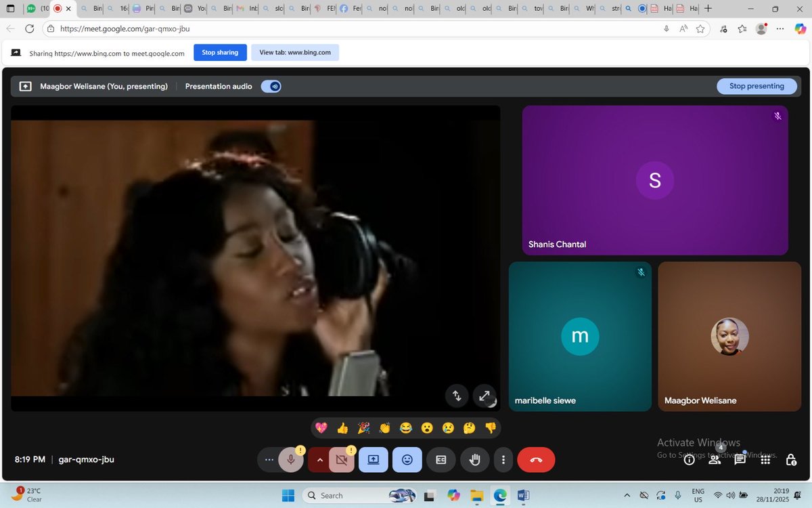Open meeting details info icon
Viewport: 812px width, 508px height.
[689, 460]
